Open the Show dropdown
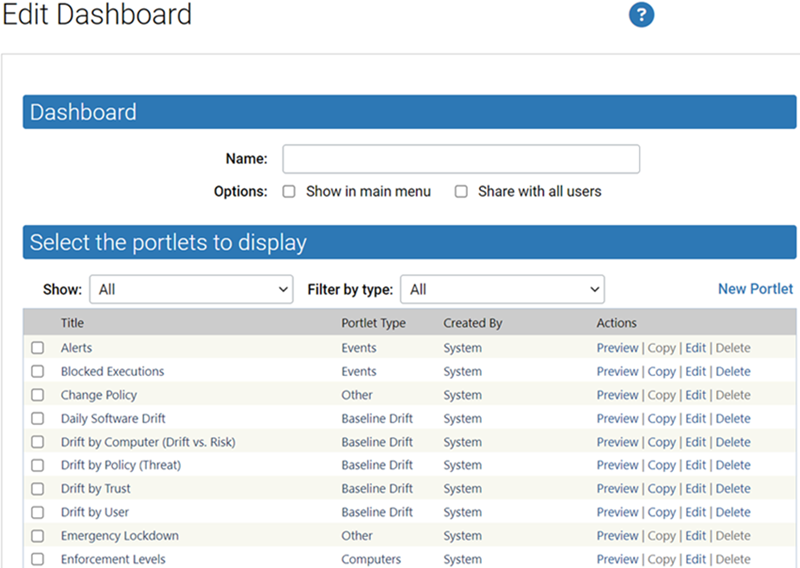Image resolution: width=800 pixels, height=568 pixels. (191, 289)
